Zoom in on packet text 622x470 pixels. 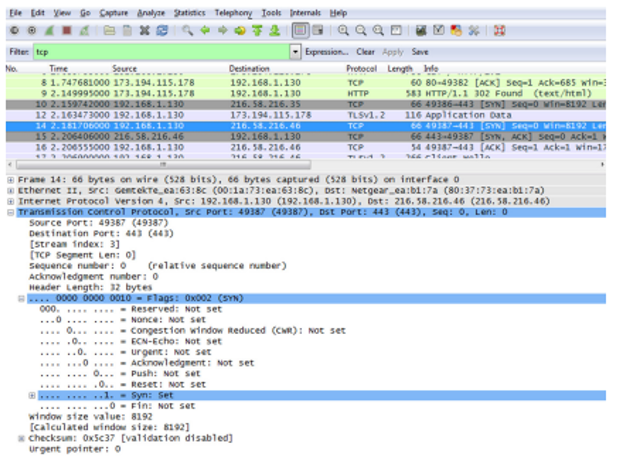[x=345, y=31]
